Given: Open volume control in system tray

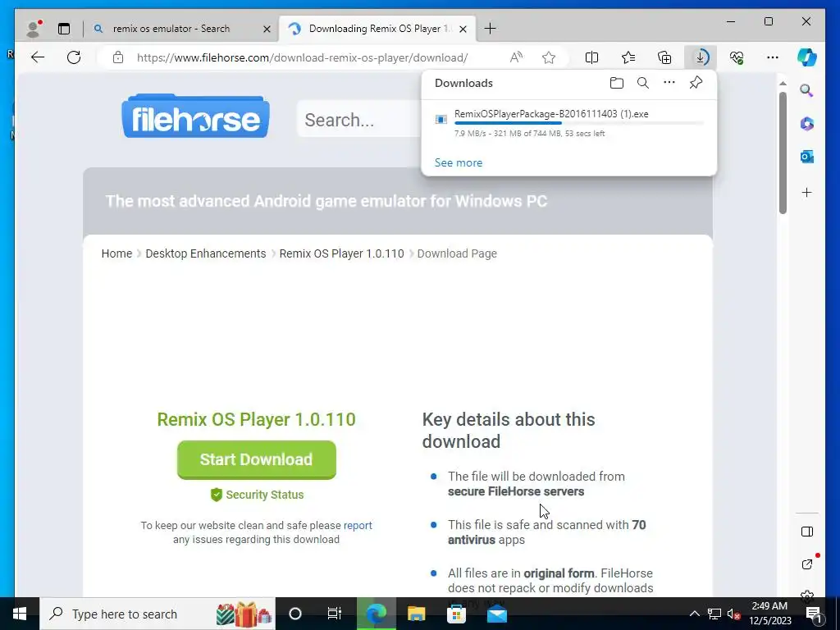Looking at the screenshot, I should click(734, 614).
